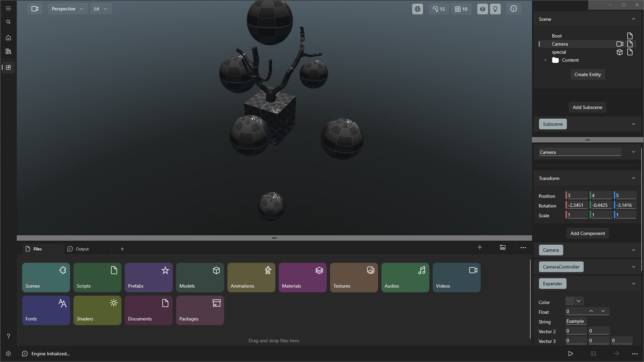Screen dimensions: 644x362
Task: Open the Lit shading mode dropdown
Action: tap(101, 9)
